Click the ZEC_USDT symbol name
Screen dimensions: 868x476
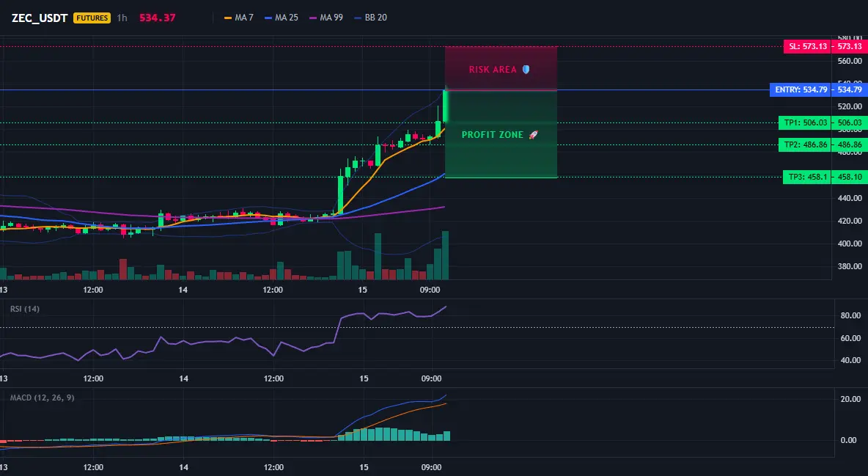click(x=40, y=18)
